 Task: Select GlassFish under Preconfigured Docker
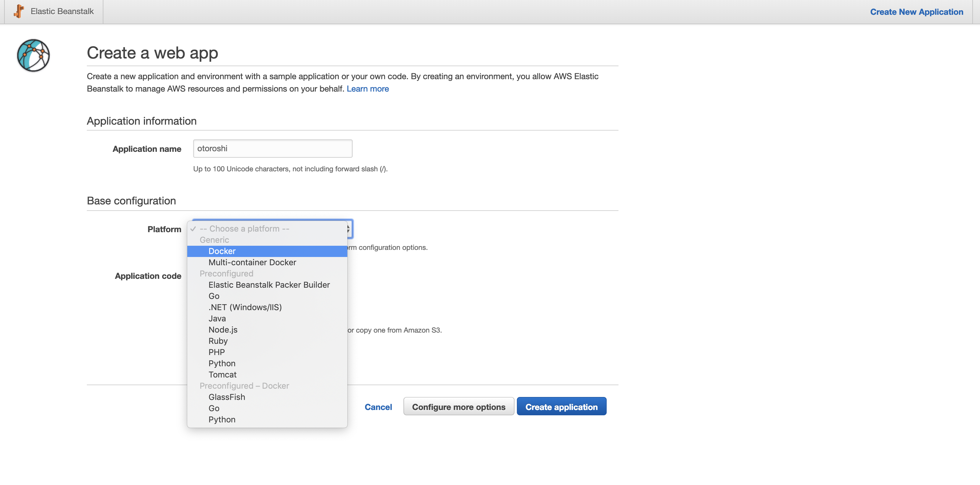[226, 397]
